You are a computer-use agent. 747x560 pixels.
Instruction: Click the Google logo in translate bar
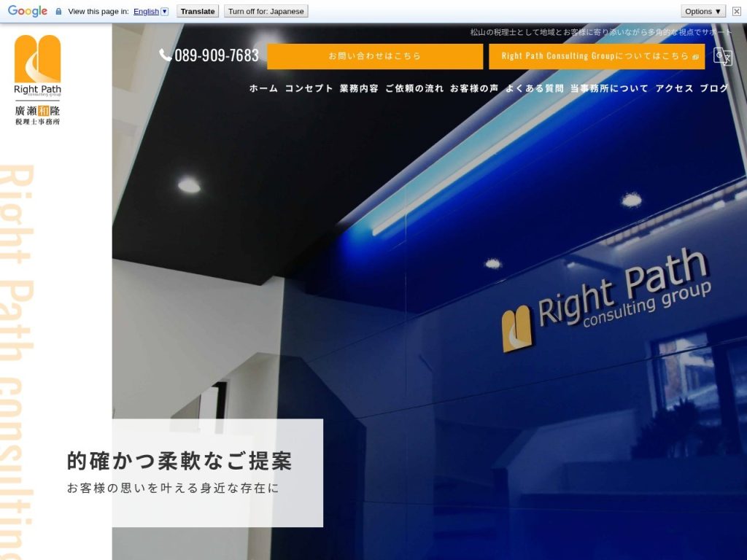27,11
